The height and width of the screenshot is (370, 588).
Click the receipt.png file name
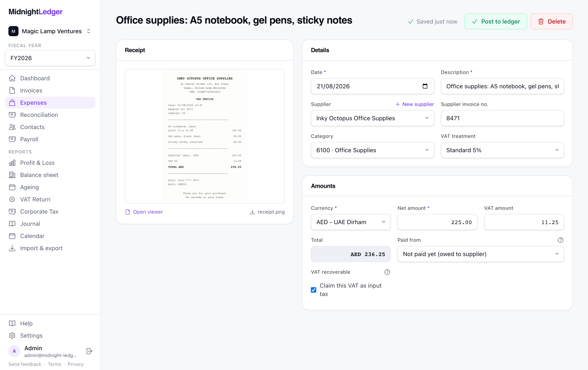pos(271,212)
